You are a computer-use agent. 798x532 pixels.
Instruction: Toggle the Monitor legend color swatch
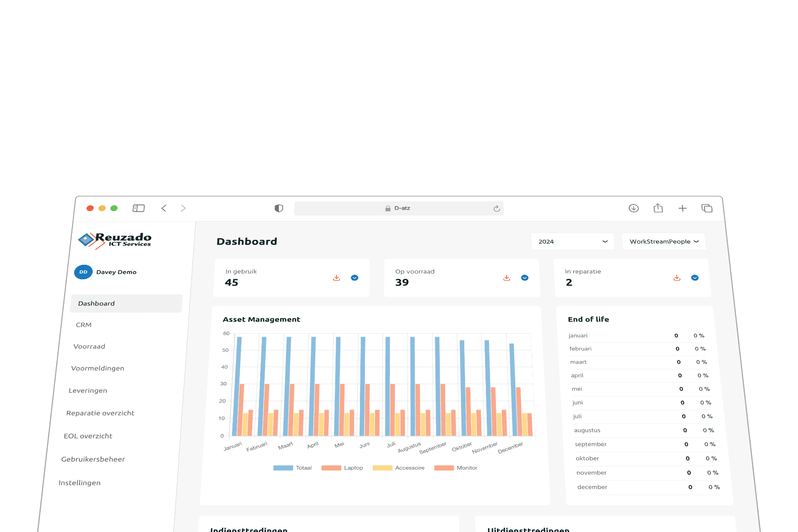(x=444, y=468)
